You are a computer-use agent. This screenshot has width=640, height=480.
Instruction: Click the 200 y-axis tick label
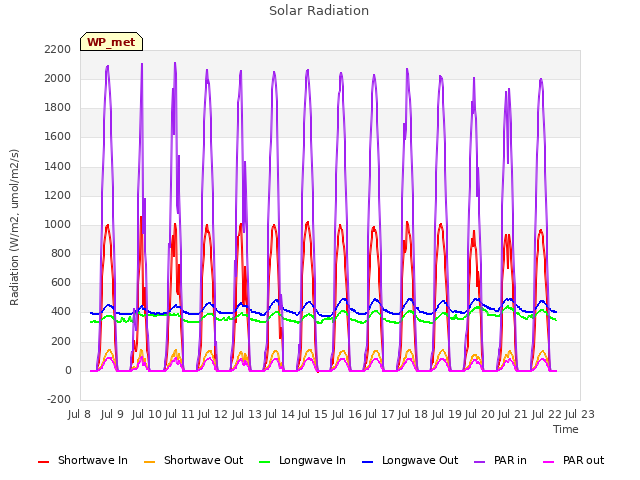coord(61,342)
